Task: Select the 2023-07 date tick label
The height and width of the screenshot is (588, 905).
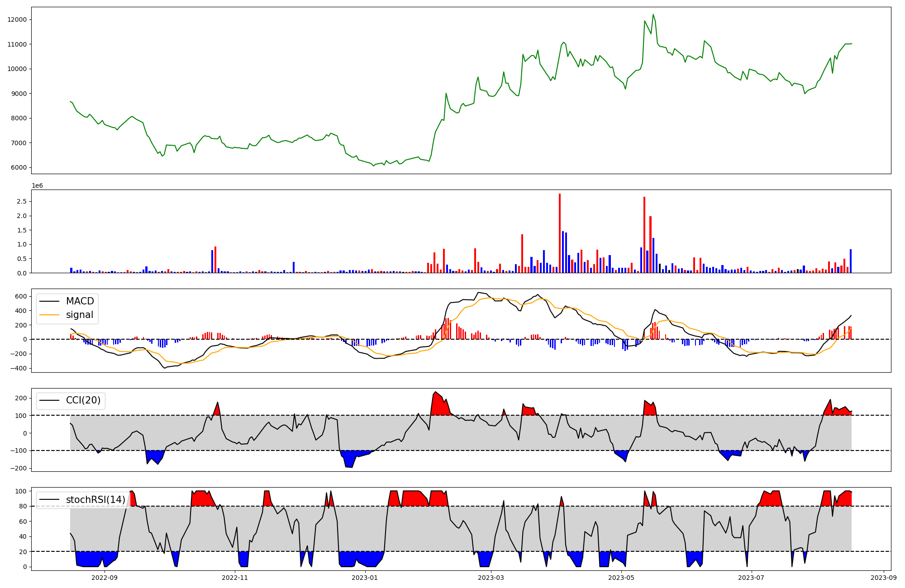Action: tap(751, 578)
